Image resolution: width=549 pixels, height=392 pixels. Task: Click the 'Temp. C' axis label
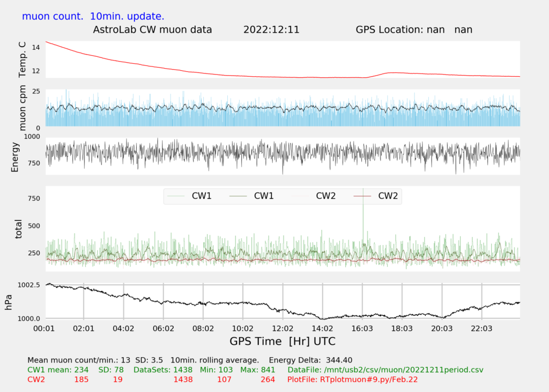point(22,60)
